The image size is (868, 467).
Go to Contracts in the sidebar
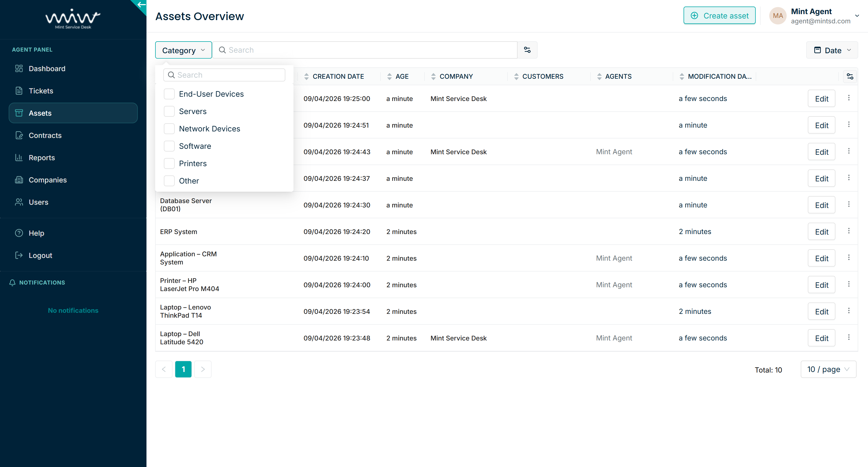click(45, 135)
